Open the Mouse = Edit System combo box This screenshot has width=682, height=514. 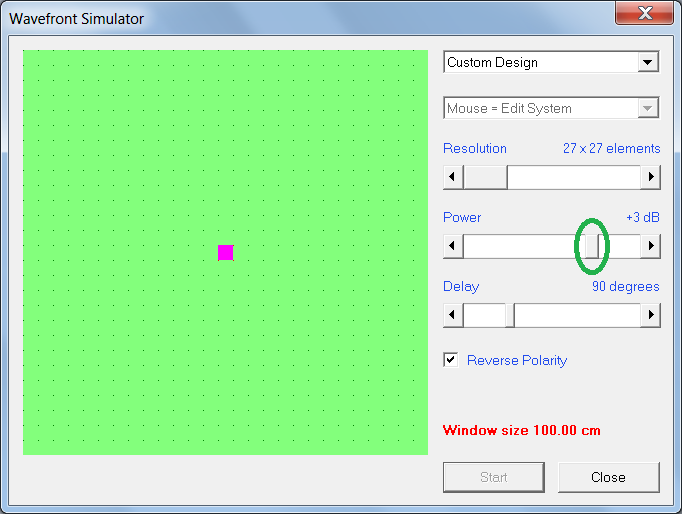[551, 108]
